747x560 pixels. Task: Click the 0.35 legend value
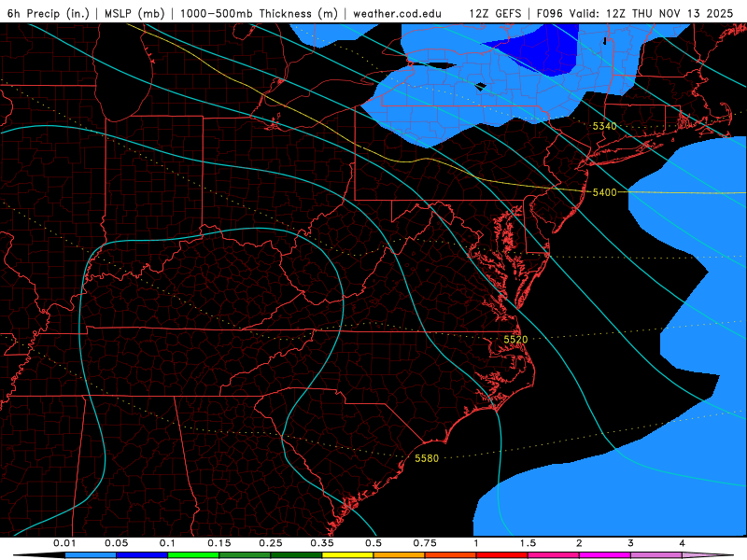(x=322, y=543)
